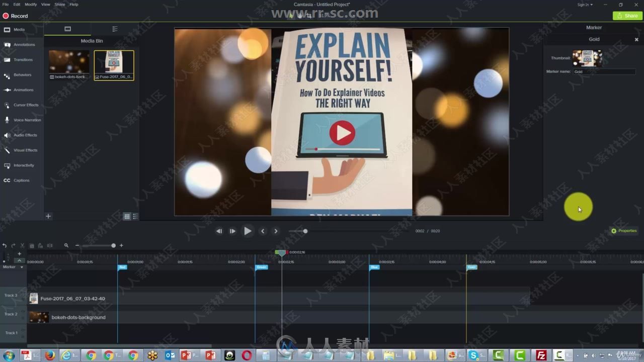Open FileZilla from the taskbar
This screenshot has width=644, height=362.
point(541,355)
